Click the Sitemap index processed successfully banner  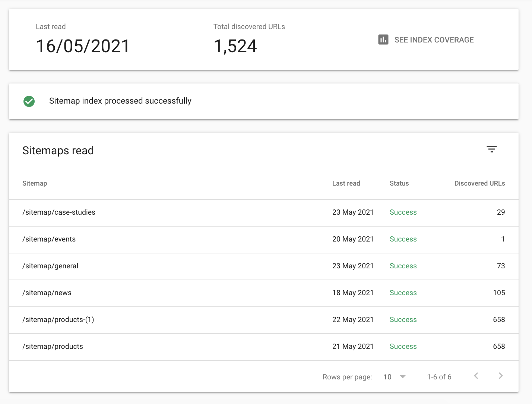(x=120, y=101)
